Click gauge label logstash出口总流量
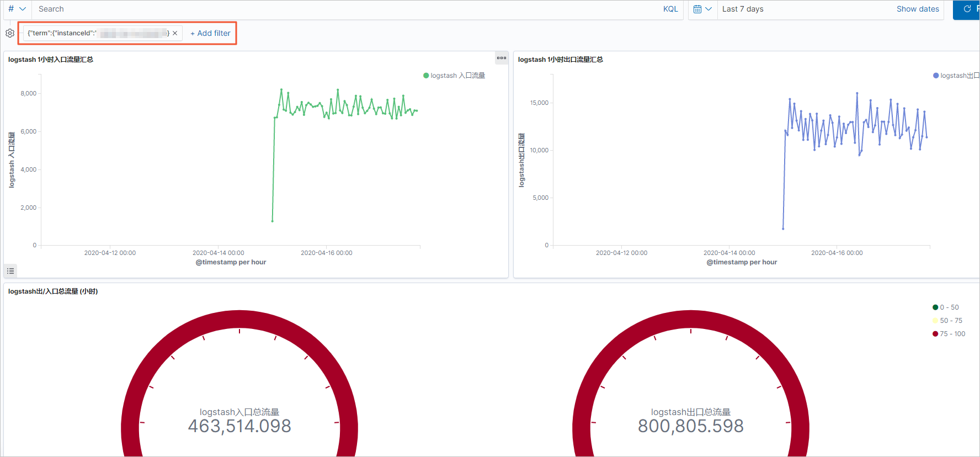 pyautogui.click(x=691, y=412)
